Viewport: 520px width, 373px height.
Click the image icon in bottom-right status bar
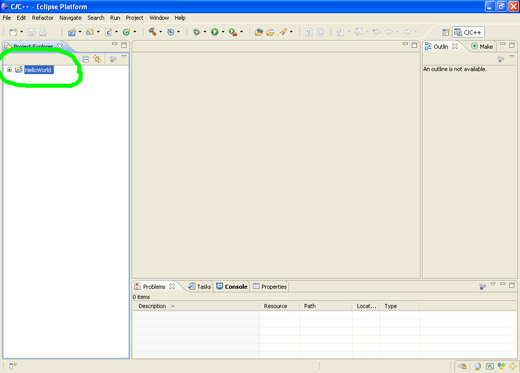489,366
